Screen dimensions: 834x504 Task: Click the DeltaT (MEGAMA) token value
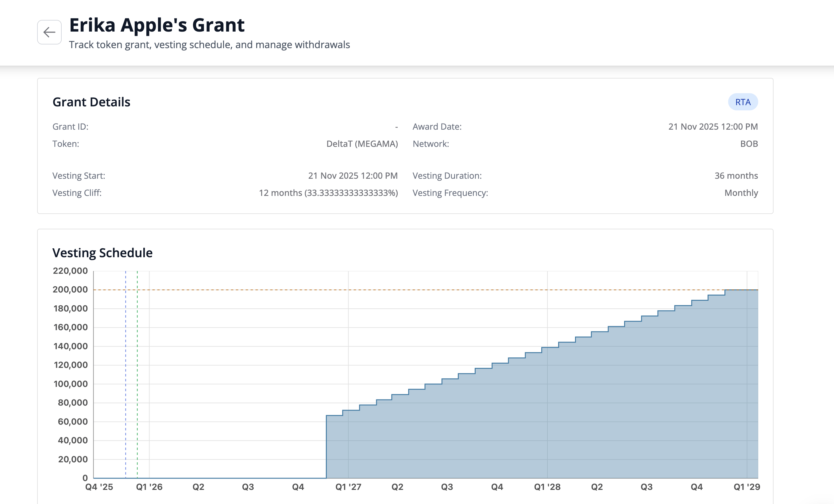362,144
